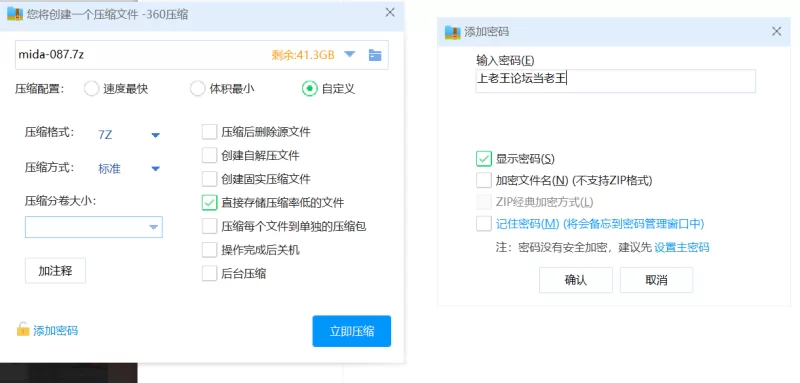Uncheck 直接存储压缩率低的文件
The image size is (800, 383).
tap(209, 202)
